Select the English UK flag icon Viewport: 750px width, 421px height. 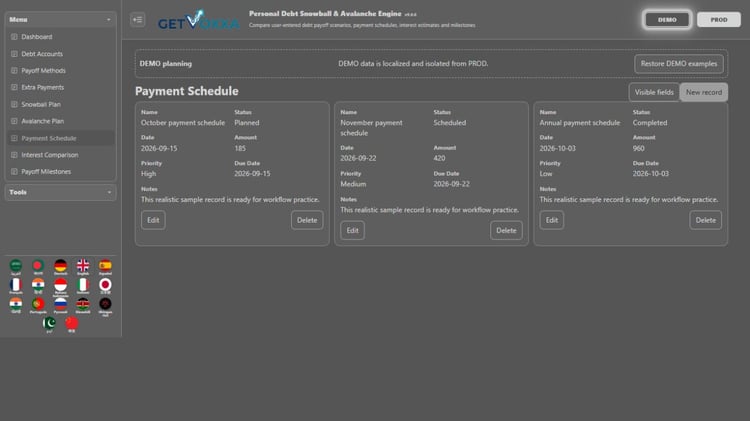pyautogui.click(x=83, y=266)
